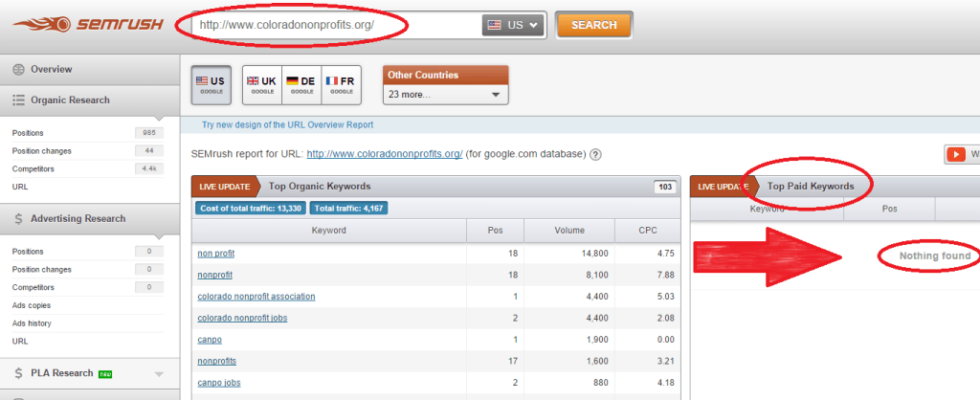
Task: Open Organic Research Position changes with 44
Action: pyautogui.click(x=87, y=150)
